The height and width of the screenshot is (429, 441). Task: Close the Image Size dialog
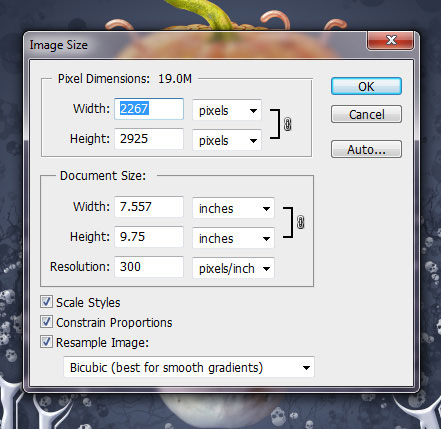click(391, 40)
